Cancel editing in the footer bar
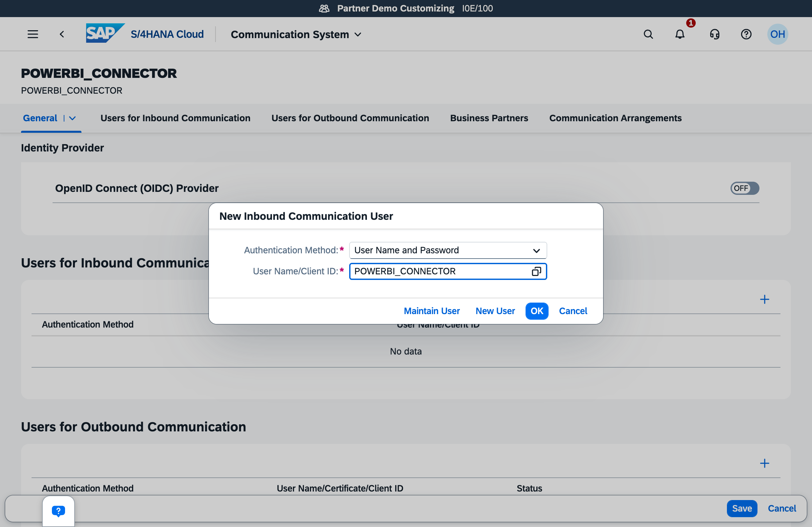This screenshot has height=527, width=812. point(782,509)
